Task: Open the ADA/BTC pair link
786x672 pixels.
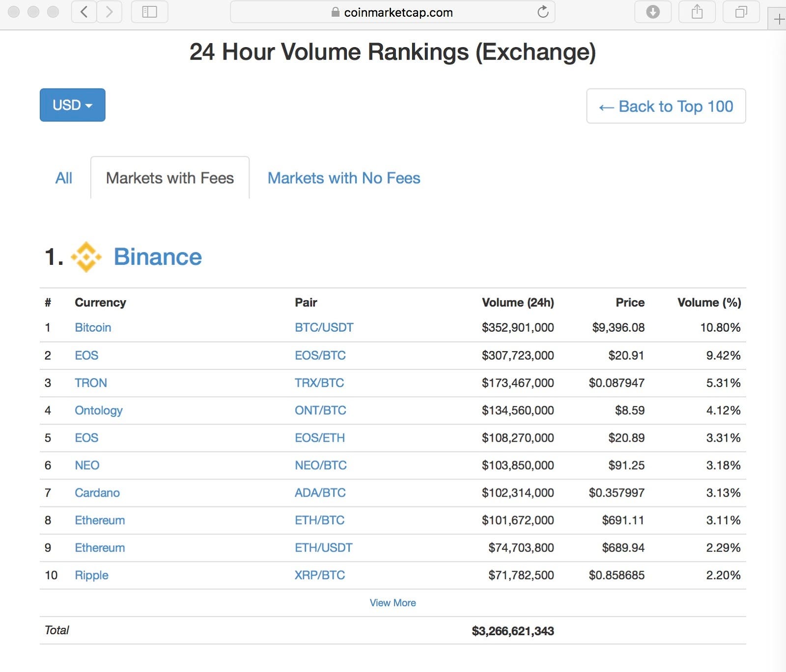Action: pyautogui.click(x=320, y=493)
